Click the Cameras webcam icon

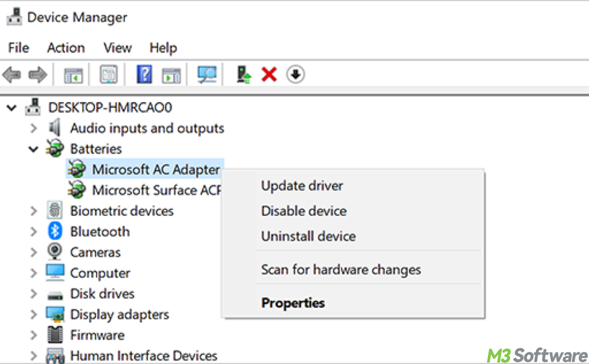[55, 252]
